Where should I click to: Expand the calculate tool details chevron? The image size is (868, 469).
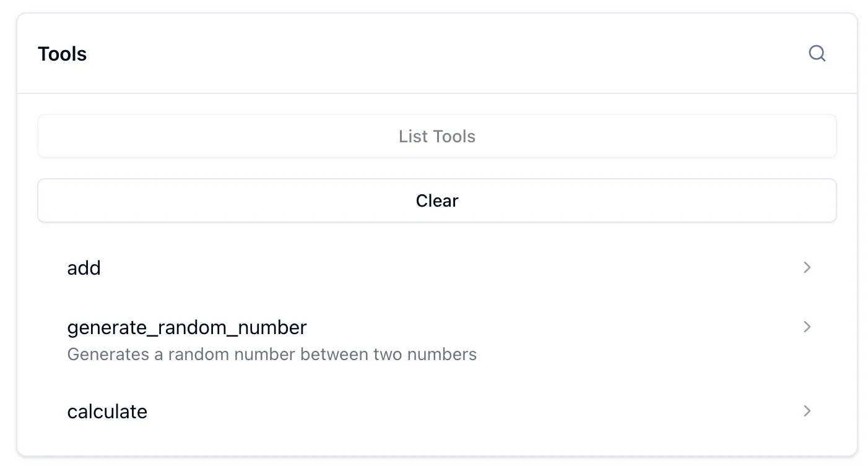[806, 411]
